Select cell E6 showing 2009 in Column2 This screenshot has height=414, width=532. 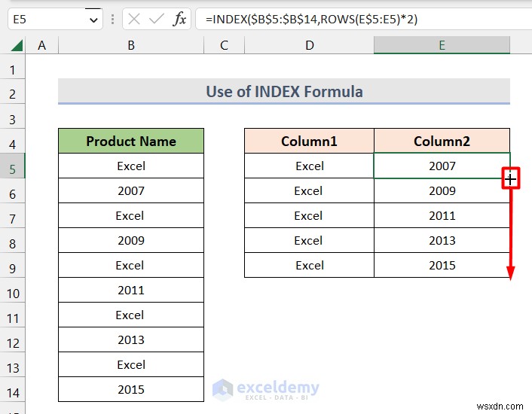(x=442, y=190)
